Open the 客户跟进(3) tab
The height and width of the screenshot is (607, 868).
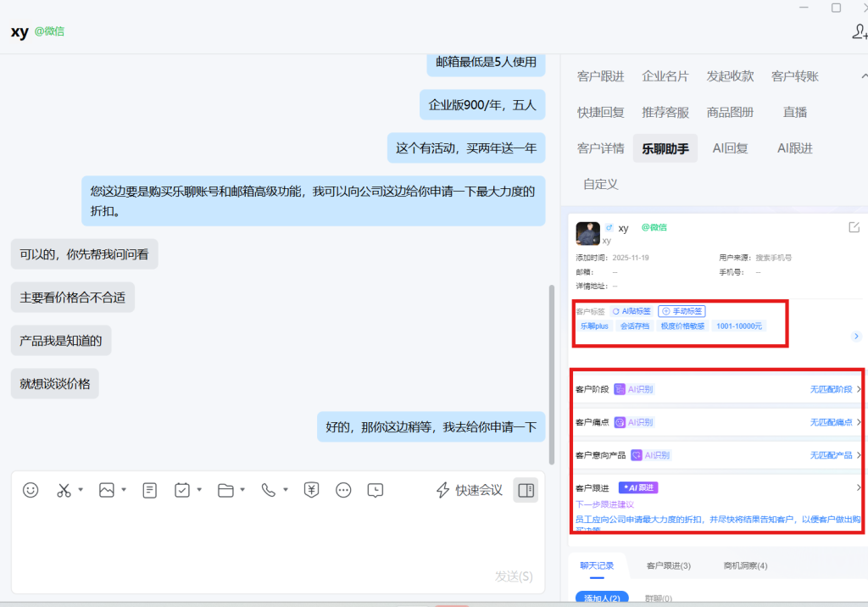click(668, 565)
